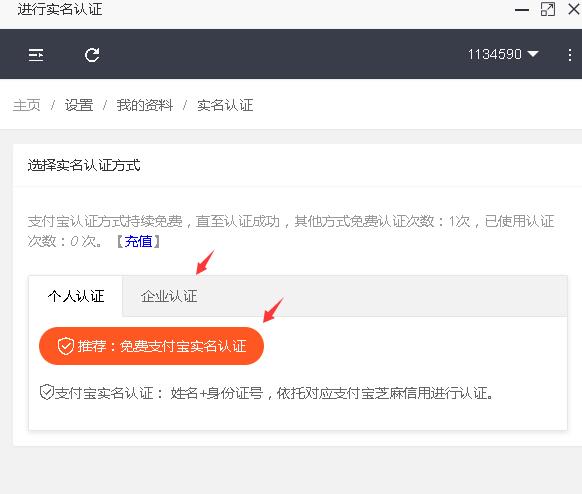The height and width of the screenshot is (494, 582).
Task: Click the 选择实名认证方式 panel heading
Action: [x=84, y=165]
